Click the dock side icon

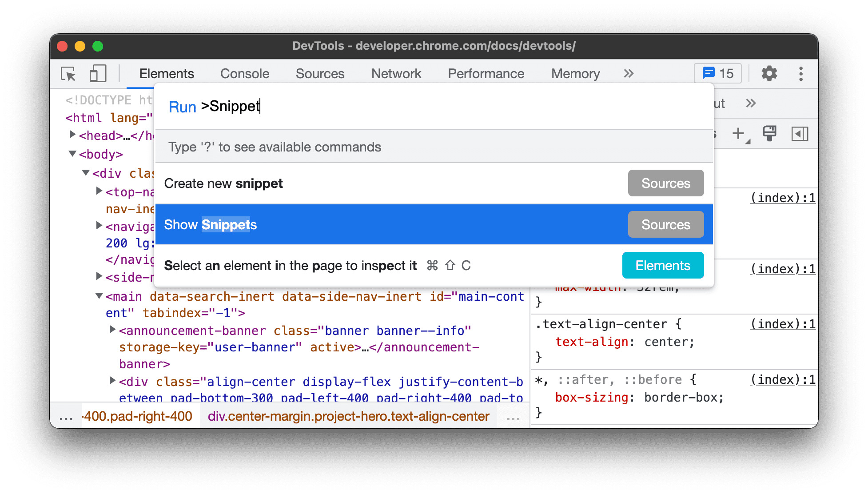pyautogui.click(x=800, y=133)
